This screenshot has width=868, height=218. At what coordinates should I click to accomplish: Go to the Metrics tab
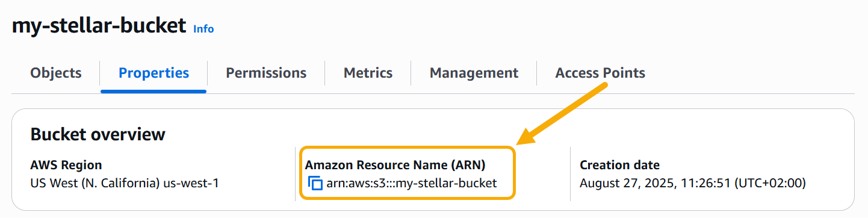click(368, 73)
